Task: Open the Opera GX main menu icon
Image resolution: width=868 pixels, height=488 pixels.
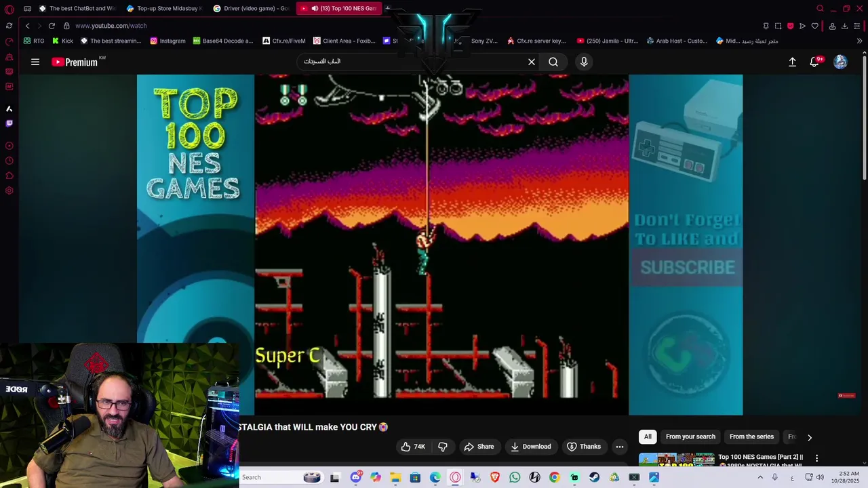Action: [x=9, y=9]
